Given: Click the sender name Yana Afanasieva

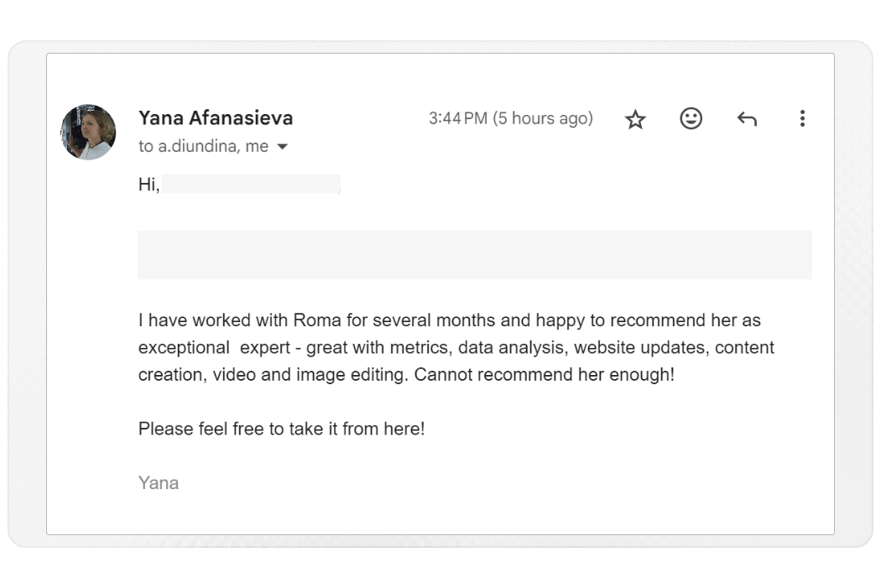Looking at the screenshot, I should 216,118.
